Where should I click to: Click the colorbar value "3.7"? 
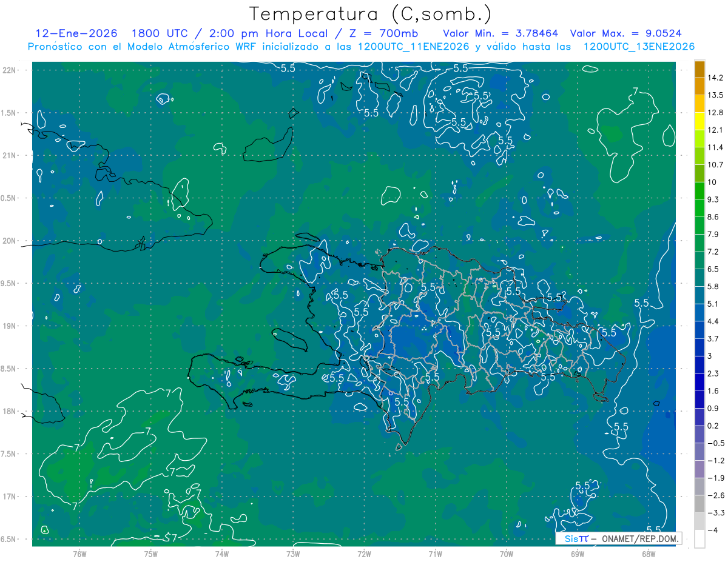713,339
